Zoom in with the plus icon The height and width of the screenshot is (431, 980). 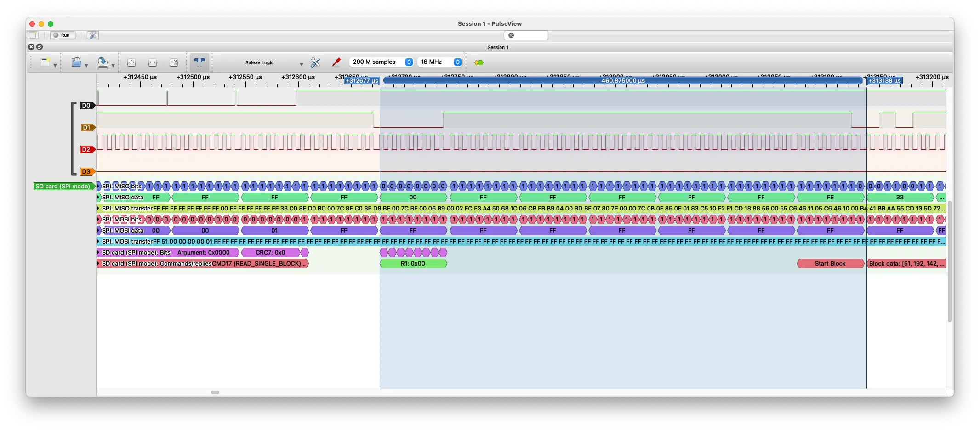click(x=131, y=62)
